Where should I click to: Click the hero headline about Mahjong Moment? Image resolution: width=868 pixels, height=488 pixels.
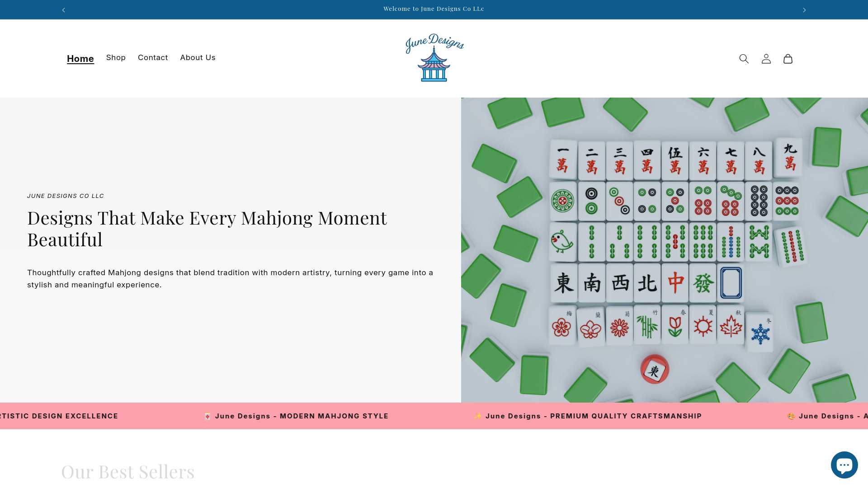coord(207,229)
